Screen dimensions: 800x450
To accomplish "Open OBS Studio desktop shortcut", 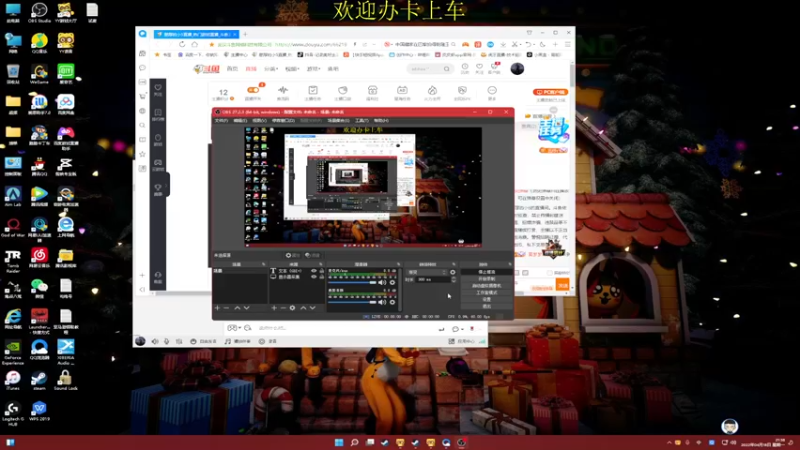I will click(39, 12).
